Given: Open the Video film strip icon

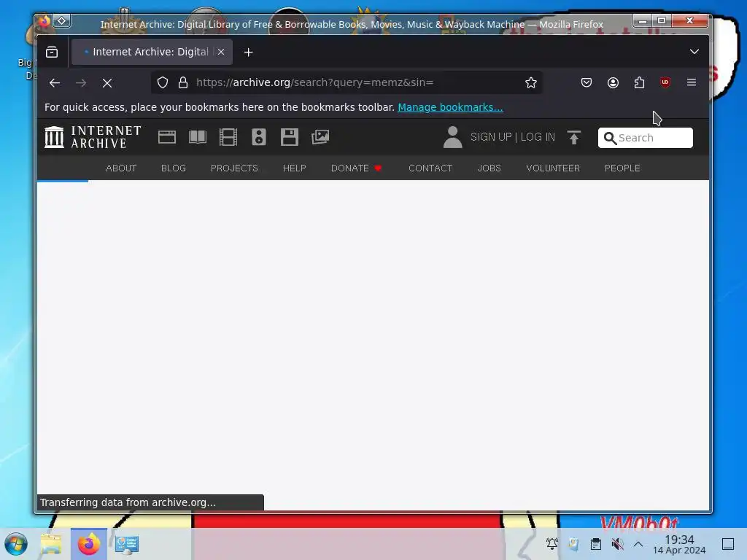Looking at the screenshot, I should pos(228,137).
